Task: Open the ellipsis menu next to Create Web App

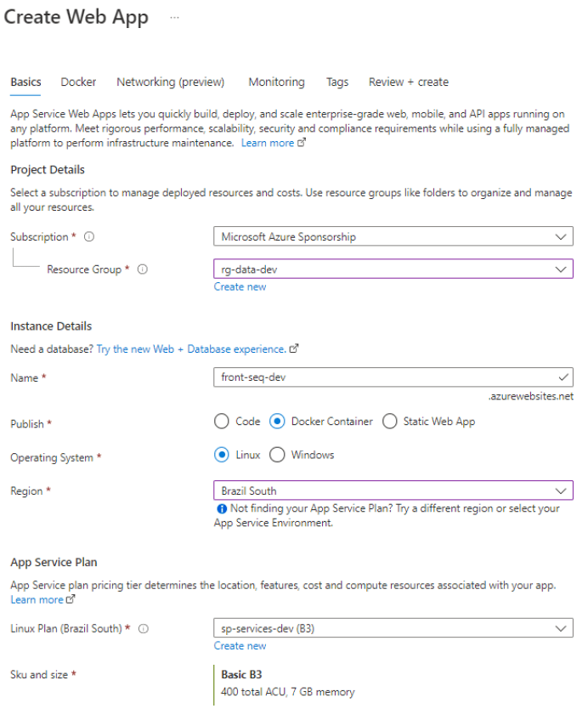Action: (174, 17)
